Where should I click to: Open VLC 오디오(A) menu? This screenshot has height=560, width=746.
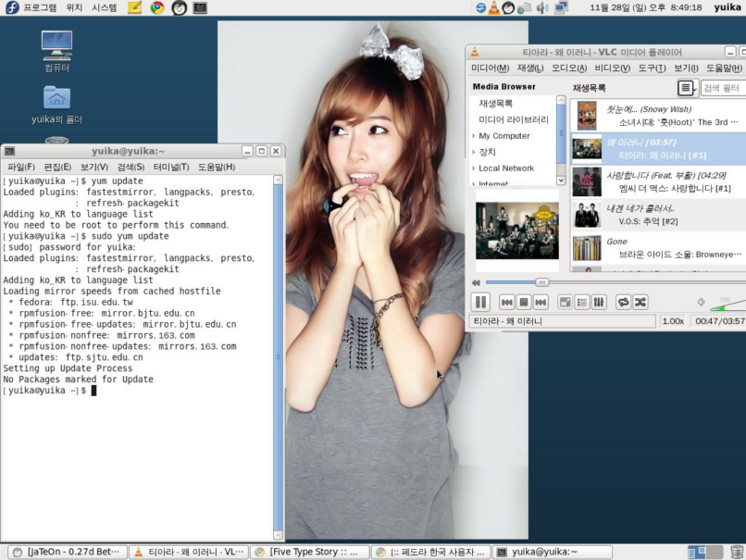tap(569, 68)
